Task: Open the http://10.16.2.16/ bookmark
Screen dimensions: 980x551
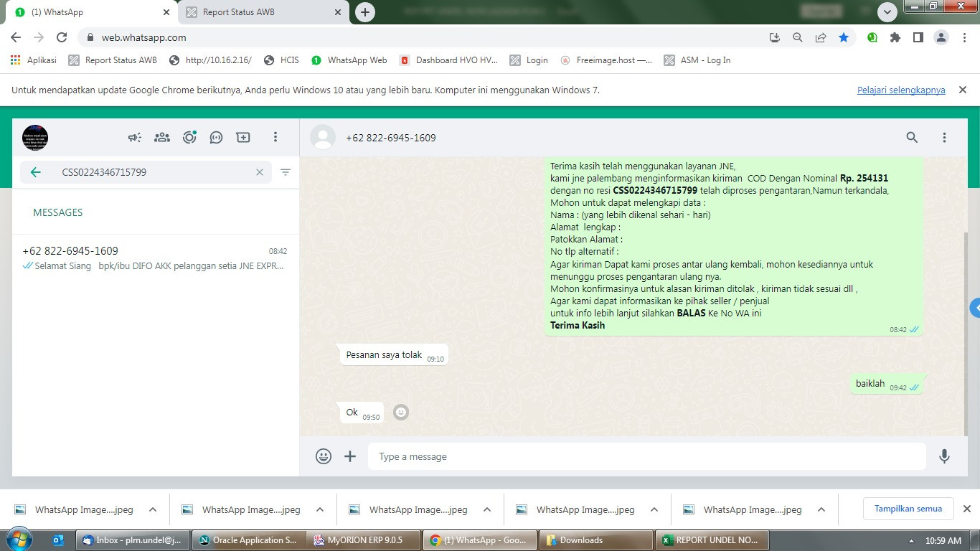Action: coord(210,60)
